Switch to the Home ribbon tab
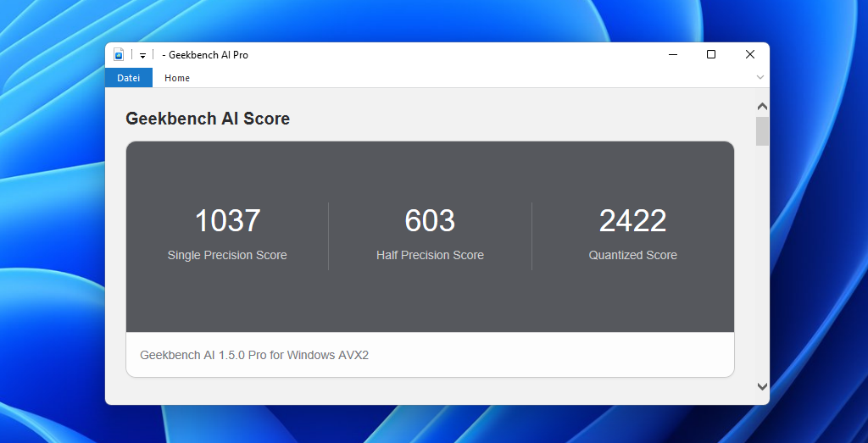868x443 pixels. pos(177,78)
